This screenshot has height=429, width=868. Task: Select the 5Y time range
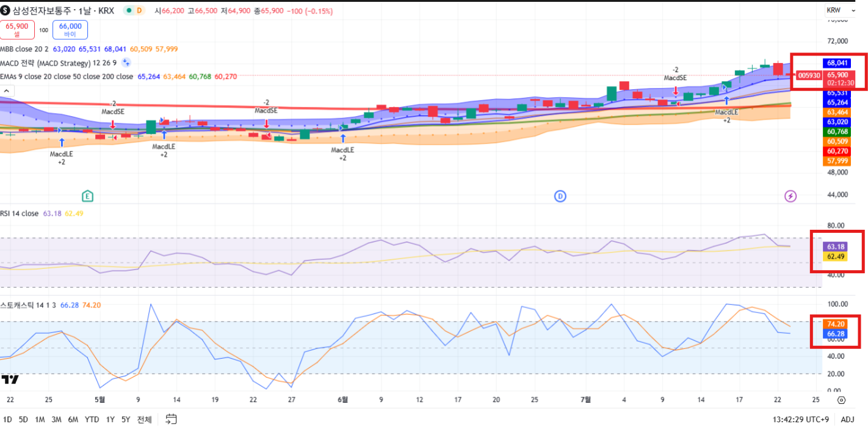point(126,419)
